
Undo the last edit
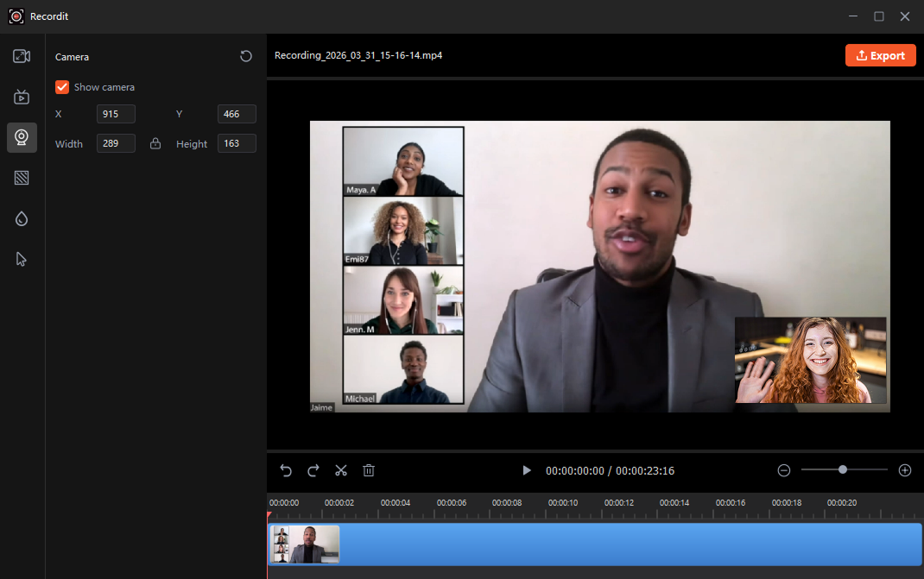(286, 470)
